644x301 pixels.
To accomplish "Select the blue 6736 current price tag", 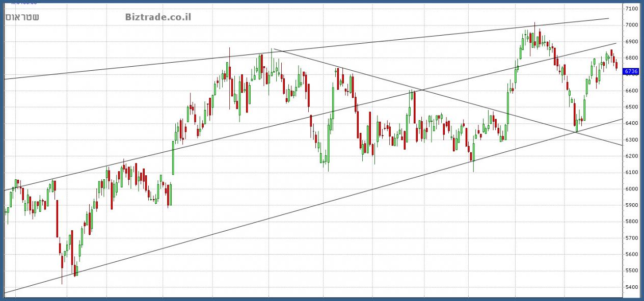I will tap(631, 72).
